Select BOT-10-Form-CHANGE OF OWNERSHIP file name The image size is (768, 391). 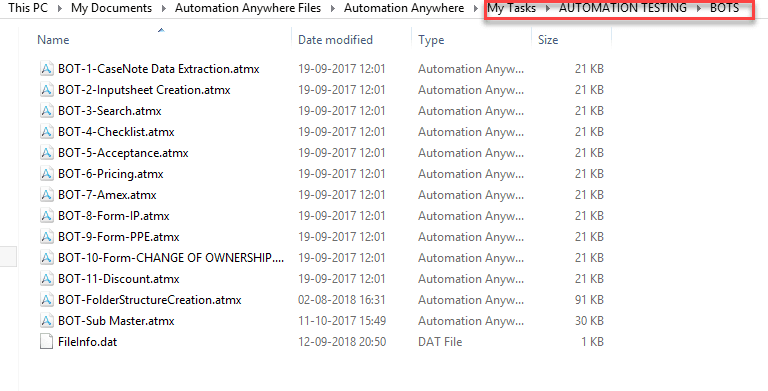click(x=171, y=258)
